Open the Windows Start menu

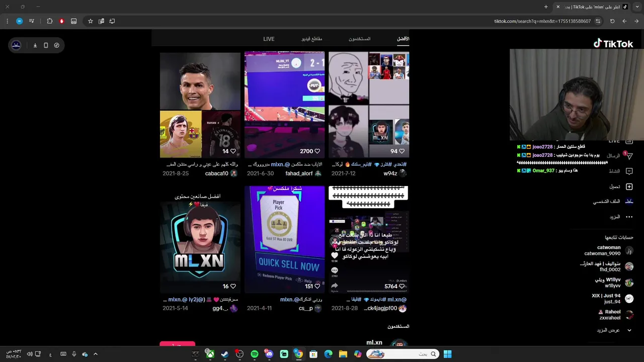(x=447, y=354)
